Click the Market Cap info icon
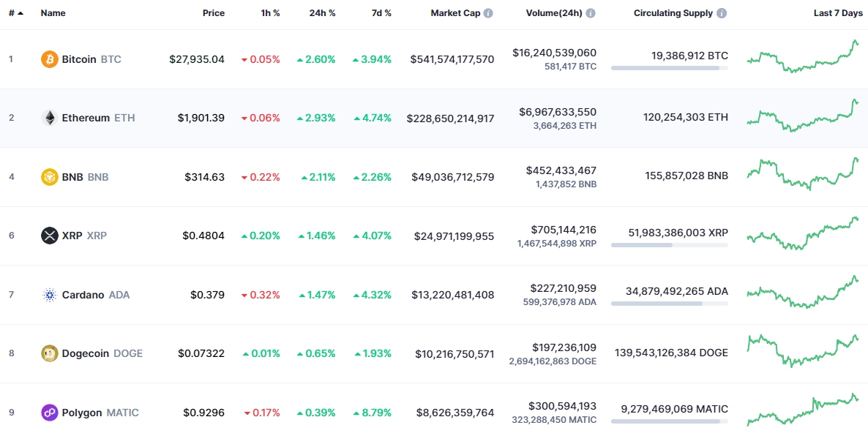 pyautogui.click(x=487, y=13)
